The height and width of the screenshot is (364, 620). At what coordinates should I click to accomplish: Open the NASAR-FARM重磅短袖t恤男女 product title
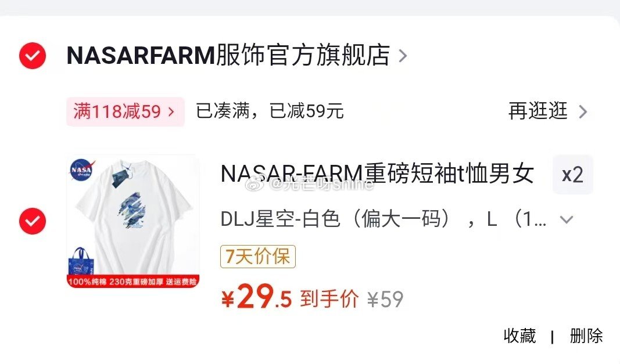point(378,174)
